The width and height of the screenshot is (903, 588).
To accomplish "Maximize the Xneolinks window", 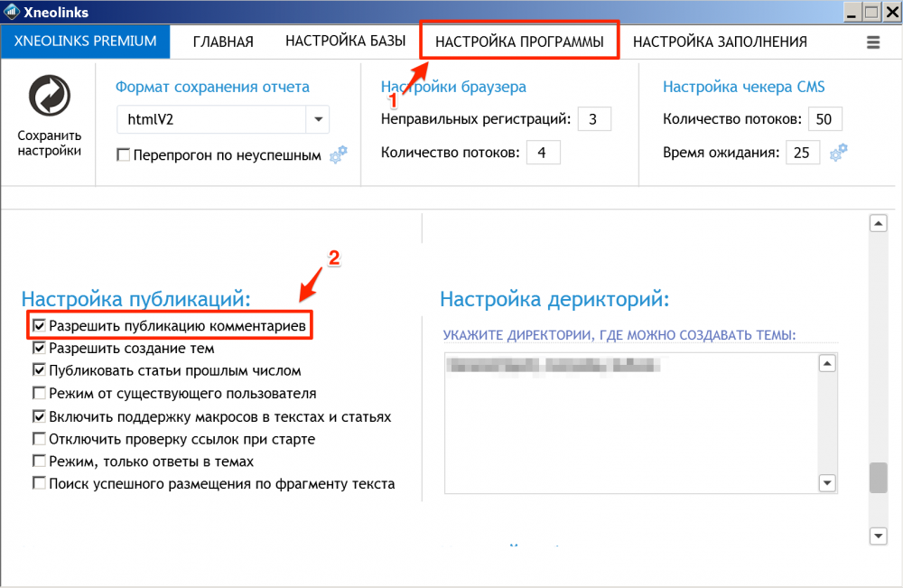I will (872, 12).
